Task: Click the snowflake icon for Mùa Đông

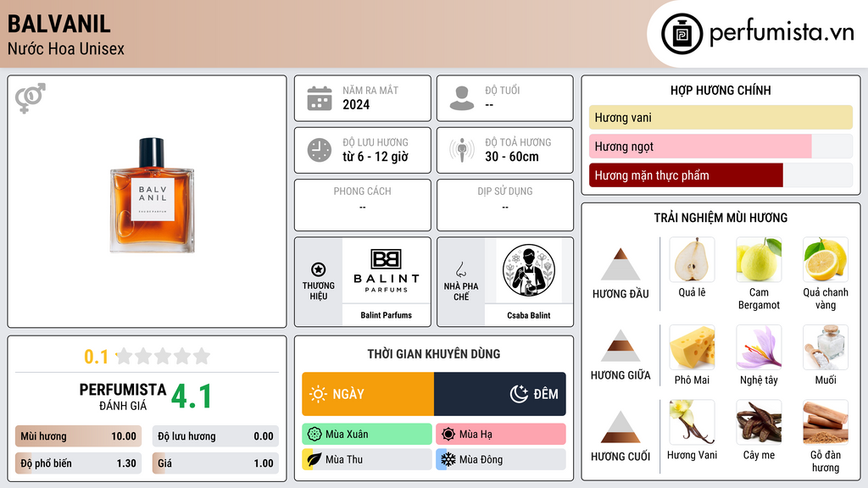Action: [x=448, y=459]
